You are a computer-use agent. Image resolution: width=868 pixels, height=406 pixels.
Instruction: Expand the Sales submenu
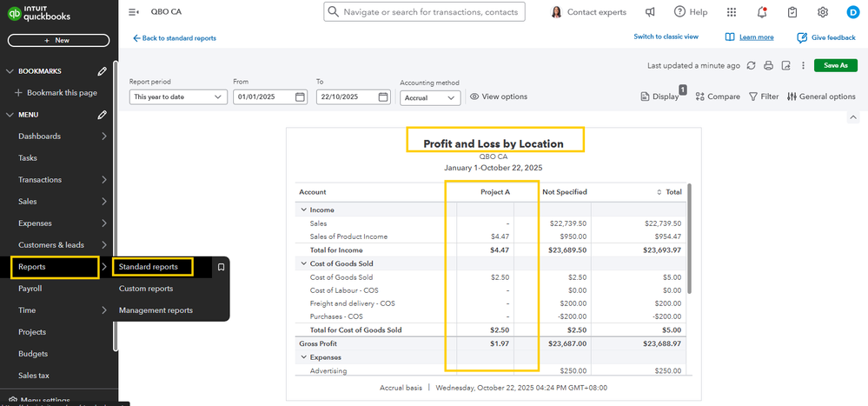pos(104,202)
